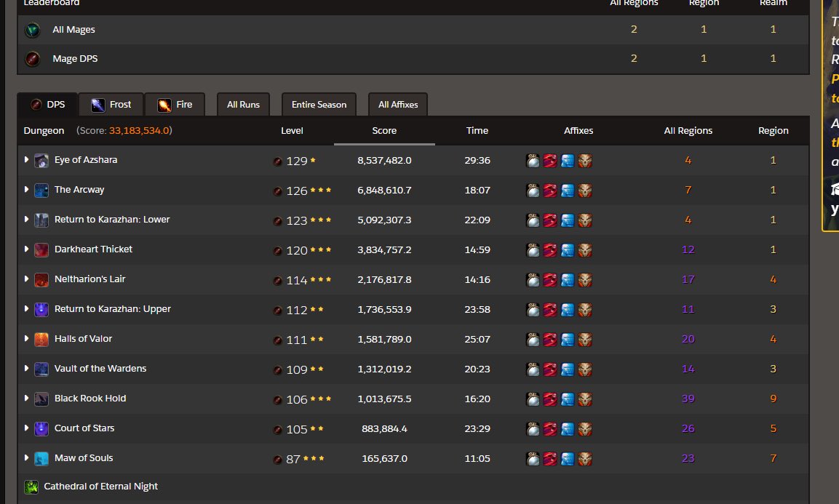Image resolution: width=839 pixels, height=504 pixels.
Task: Expand The Arcway row details
Action: point(26,189)
